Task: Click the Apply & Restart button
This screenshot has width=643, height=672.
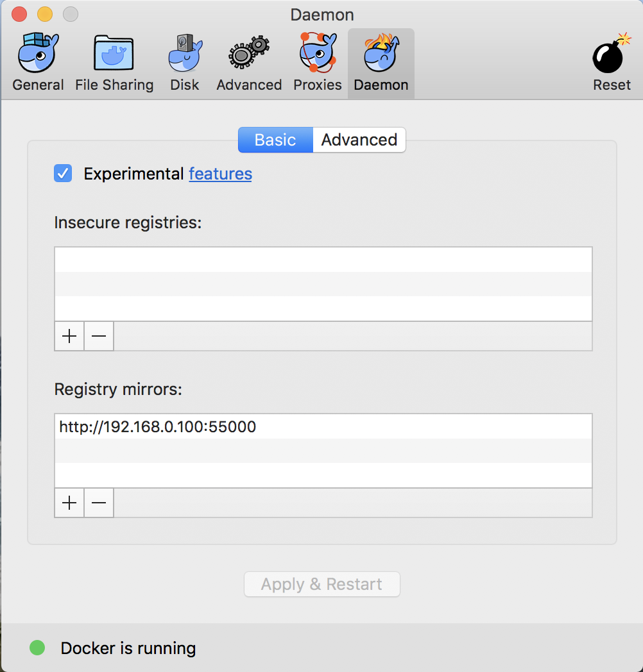Action: (x=322, y=584)
